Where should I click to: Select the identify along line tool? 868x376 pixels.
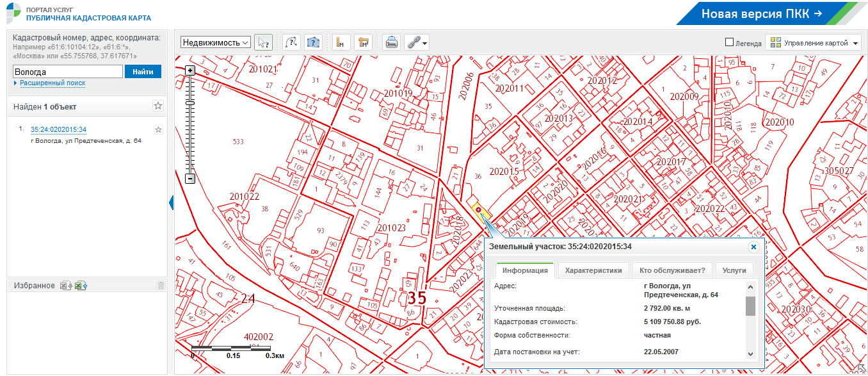(x=291, y=43)
